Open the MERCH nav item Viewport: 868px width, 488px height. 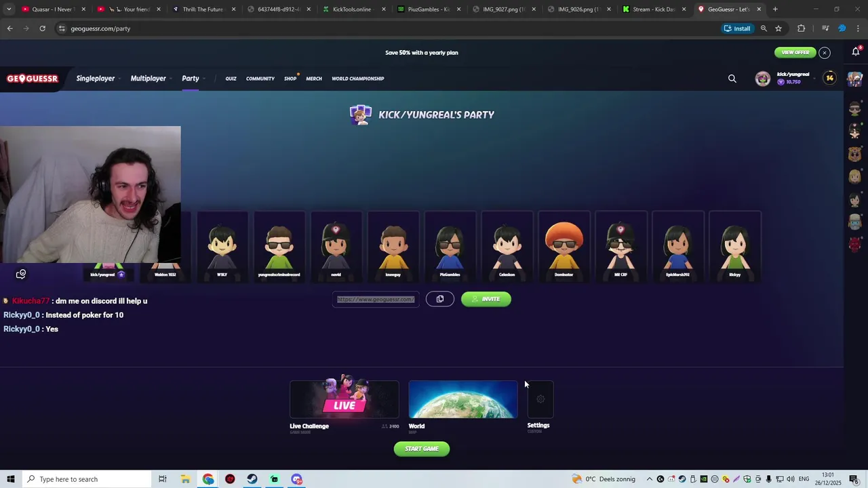coord(314,79)
